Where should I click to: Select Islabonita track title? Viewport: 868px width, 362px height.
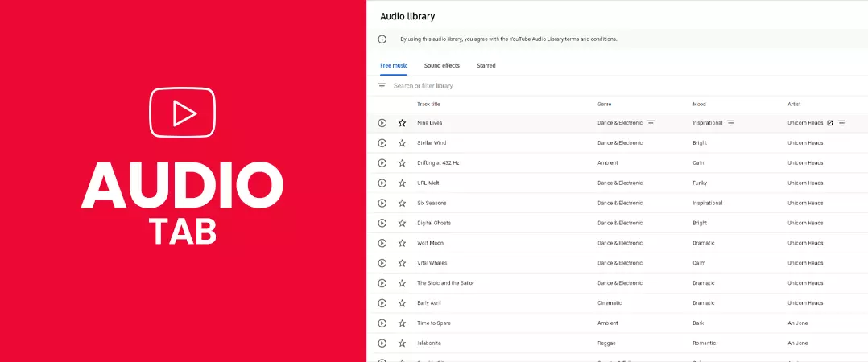[429, 343]
